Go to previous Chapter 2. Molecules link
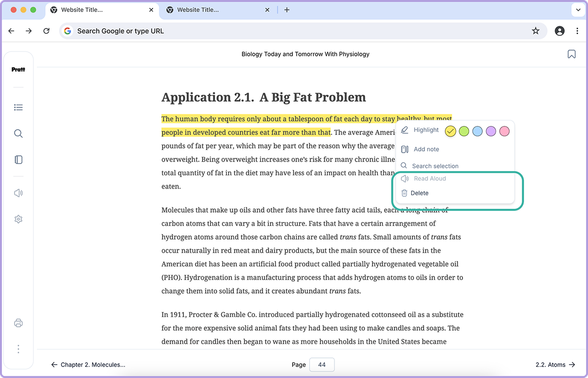 (88, 364)
